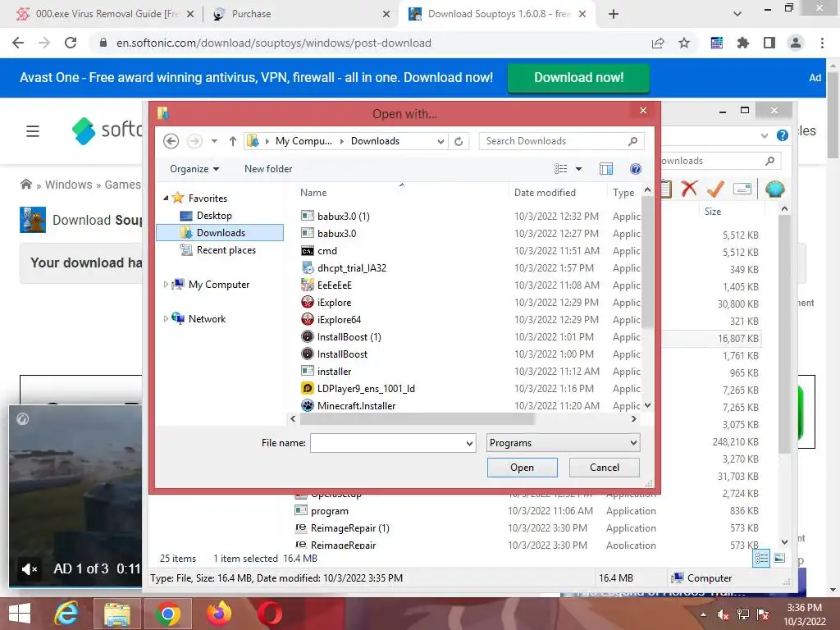Open Chrome extensions puzzle icon
Image resolution: width=840 pixels, height=630 pixels.
pyautogui.click(x=743, y=43)
